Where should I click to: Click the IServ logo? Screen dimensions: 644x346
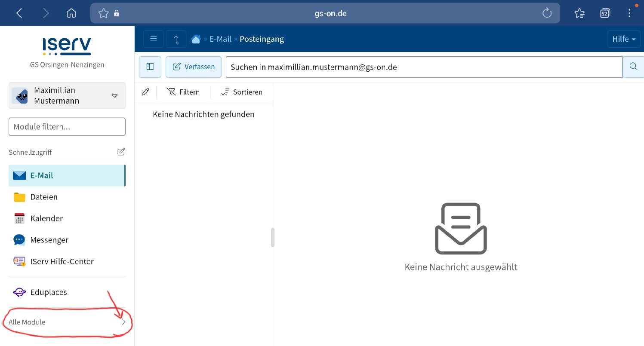coord(67,46)
